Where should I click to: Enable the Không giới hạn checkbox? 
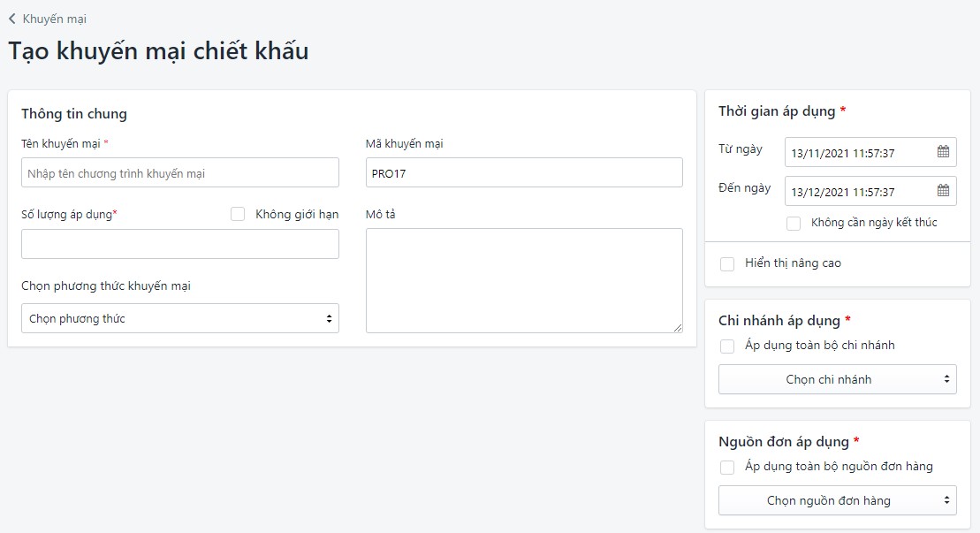pos(238,214)
